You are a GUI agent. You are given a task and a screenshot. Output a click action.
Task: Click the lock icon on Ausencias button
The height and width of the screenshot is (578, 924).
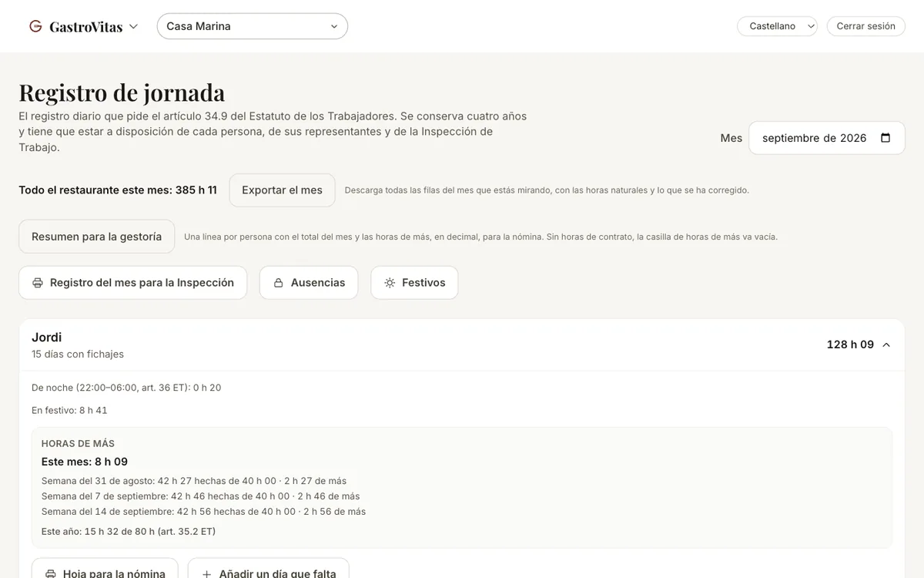click(279, 283)
